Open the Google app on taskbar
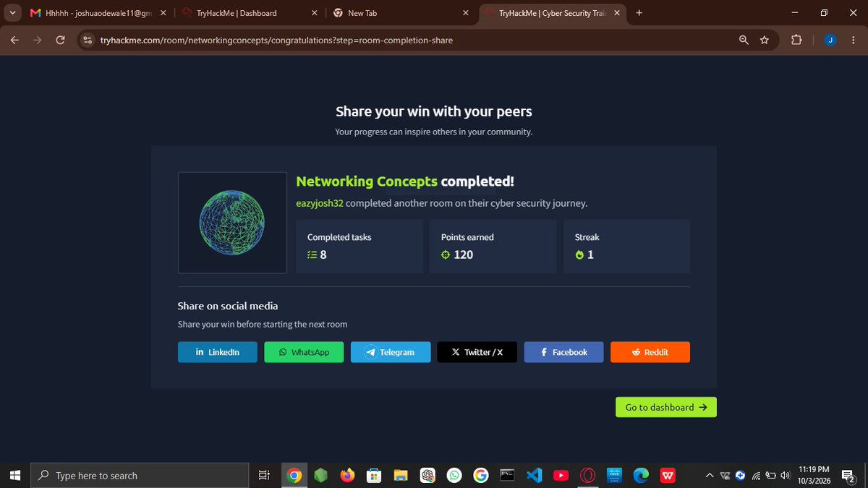This screenshot has height=488, width=868. pyautogui.click(x=480, y=475)
